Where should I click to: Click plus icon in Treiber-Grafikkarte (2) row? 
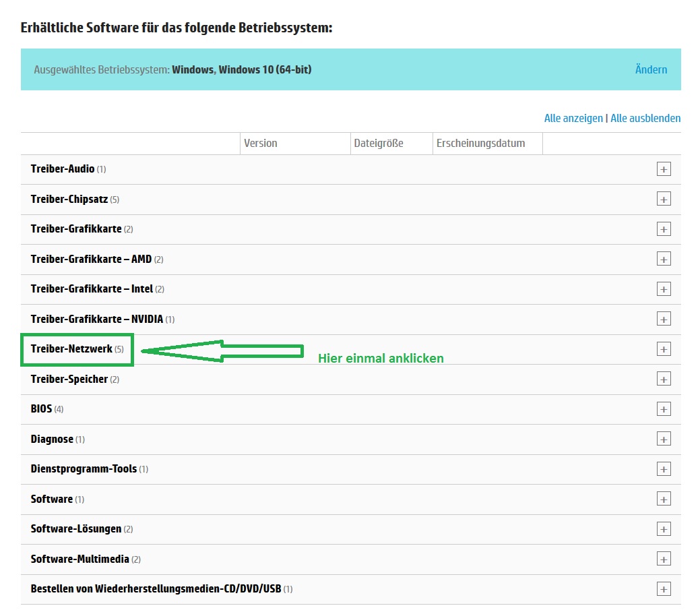664,229
